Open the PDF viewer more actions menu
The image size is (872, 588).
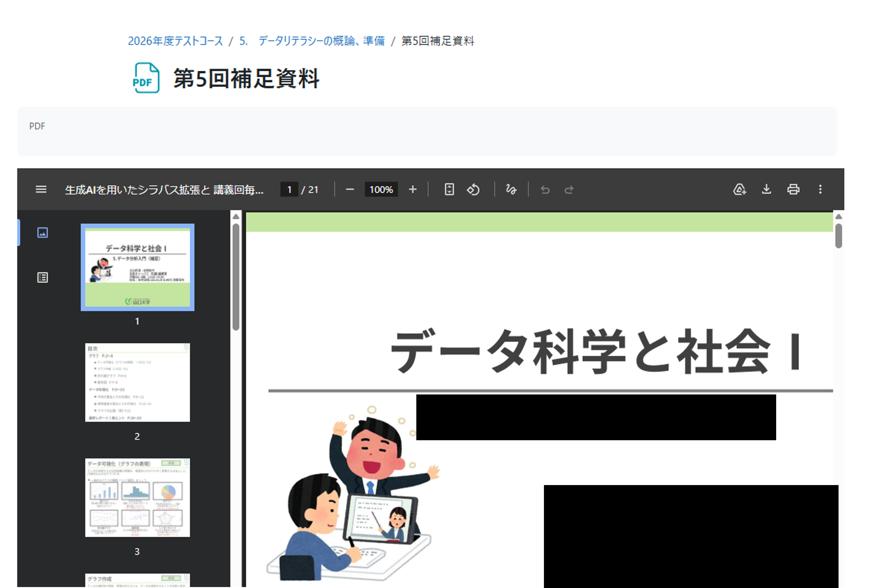tap(820, 189)
